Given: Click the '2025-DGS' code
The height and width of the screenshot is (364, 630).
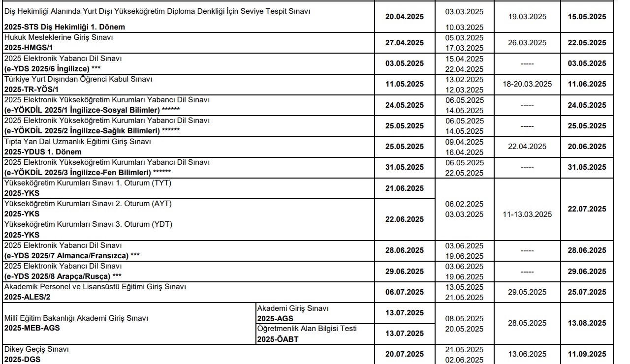Looking at the screenshot, I should (22, 359).
